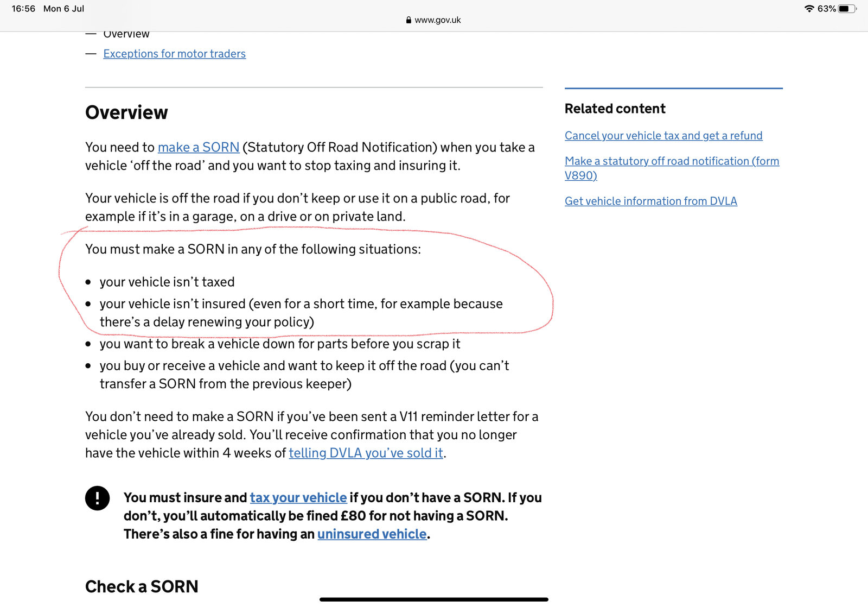
Task: Tap the www.gov.uk address field
Action: (x=437, y=20)
